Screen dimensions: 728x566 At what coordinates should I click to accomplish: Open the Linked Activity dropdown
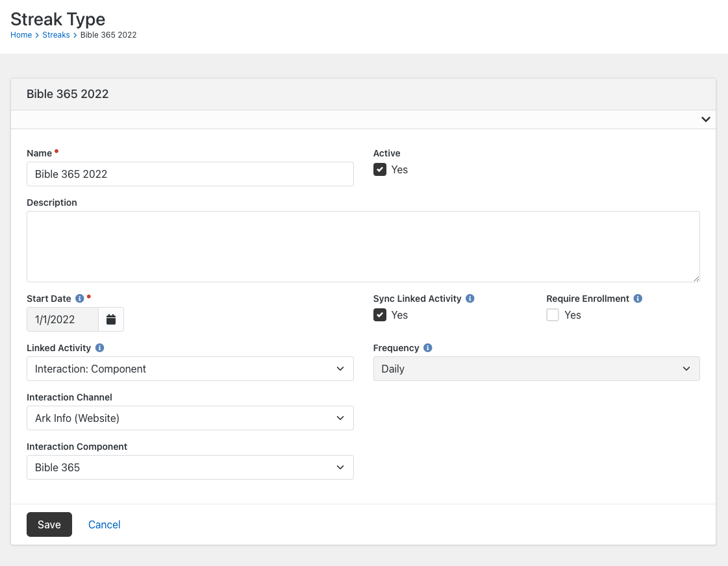[x=190, y=369]
